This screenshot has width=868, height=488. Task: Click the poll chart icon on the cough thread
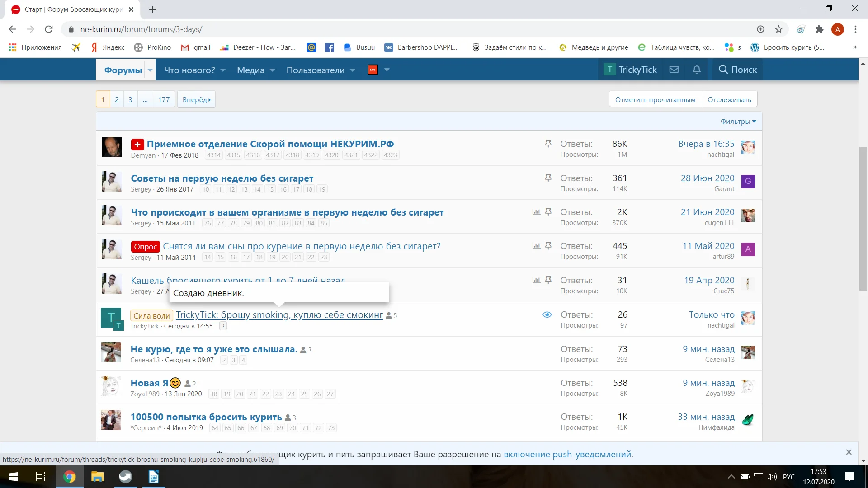click(536, 280)
